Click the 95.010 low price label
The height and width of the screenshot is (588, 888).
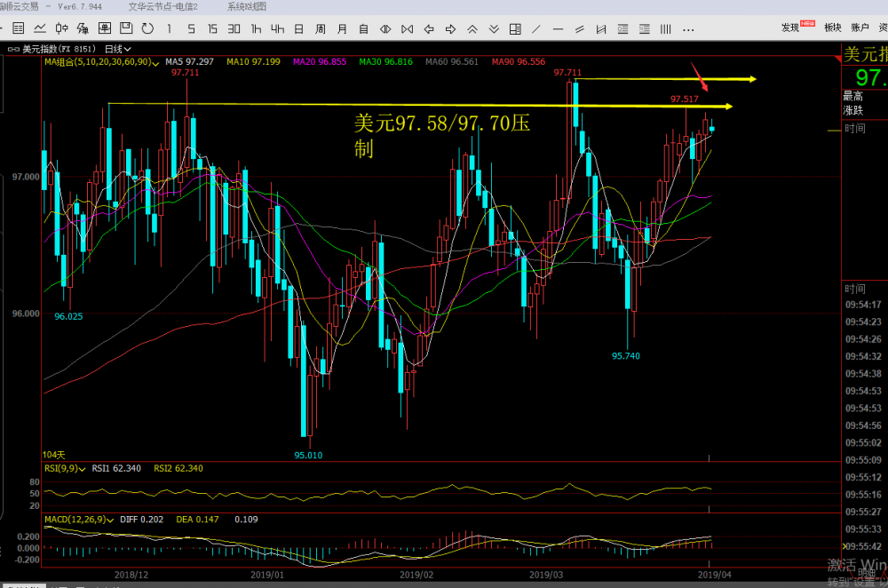tap(308, 456)
